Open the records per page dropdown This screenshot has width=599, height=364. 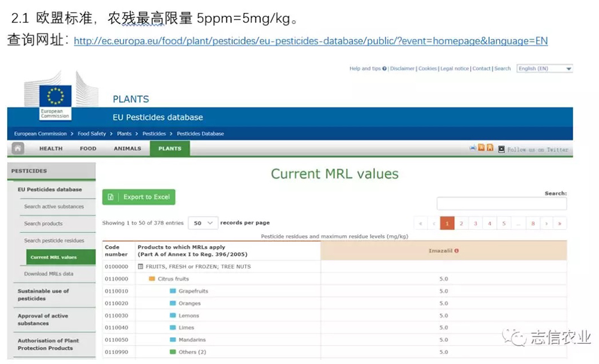point(203,223)
